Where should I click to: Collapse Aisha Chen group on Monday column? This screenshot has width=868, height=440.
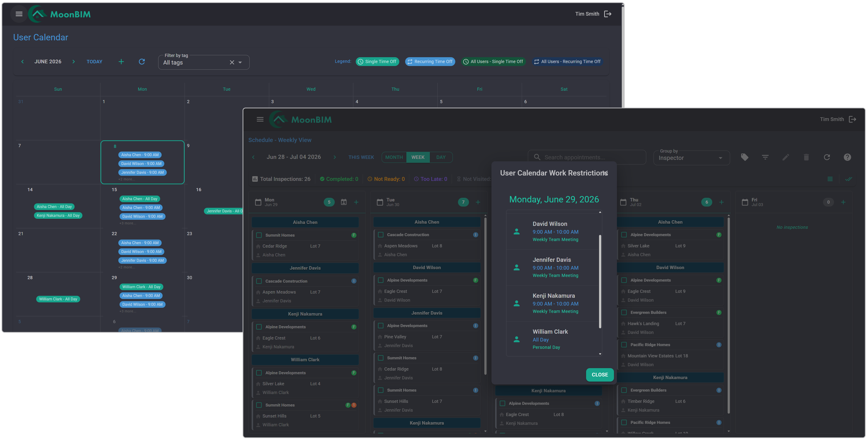tap(305, 222)
